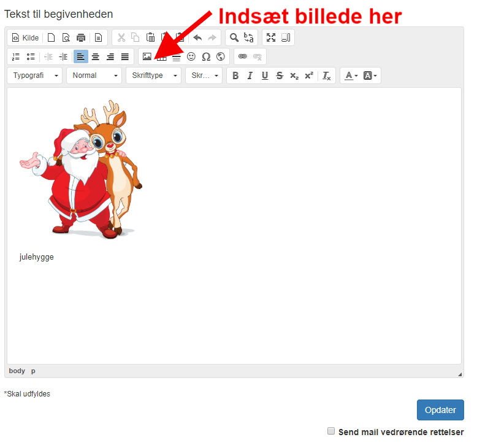Open the text color picker
The image size is (477, 448).
(x=351, y=75)
